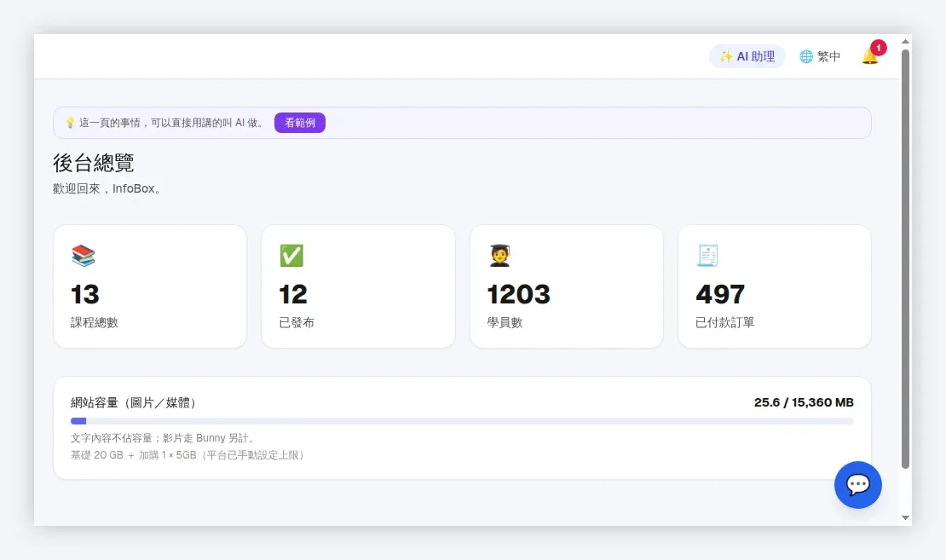Click the scrollbar down arrow
The height and width of the screenshot is (560, 946).
[905, 517]
